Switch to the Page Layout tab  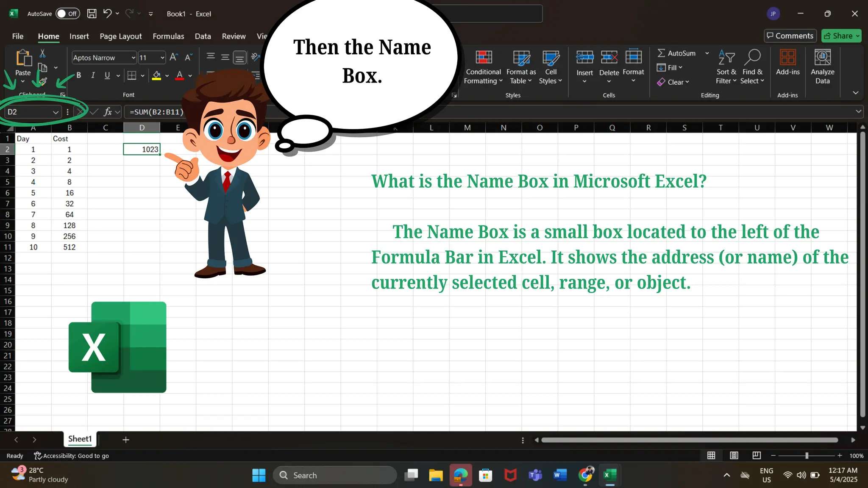click(x=121, y=36)
